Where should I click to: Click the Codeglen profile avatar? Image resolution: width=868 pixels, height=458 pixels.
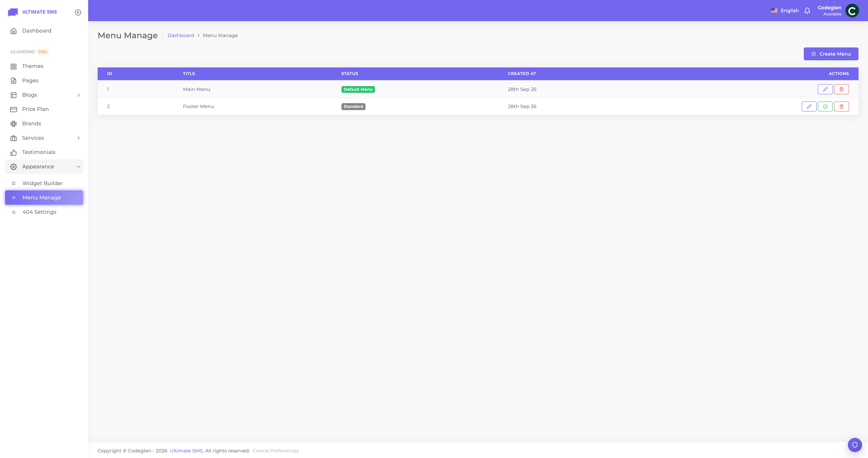852,11
